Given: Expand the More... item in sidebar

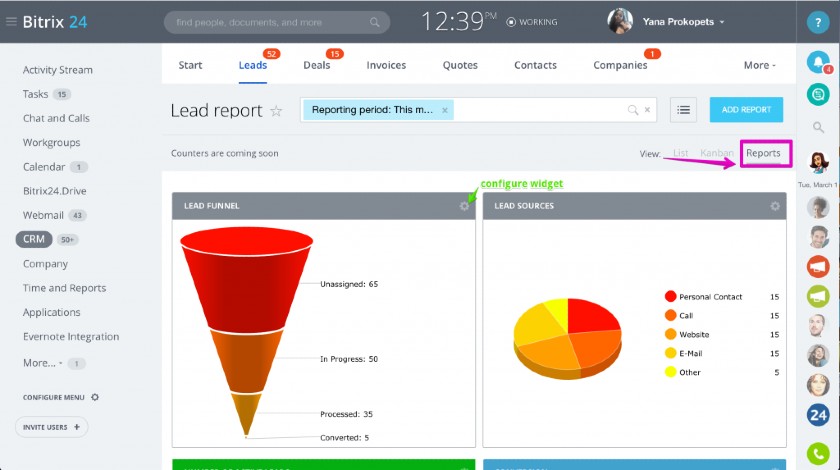Looking at the screenshot, I should click(42, 363).
